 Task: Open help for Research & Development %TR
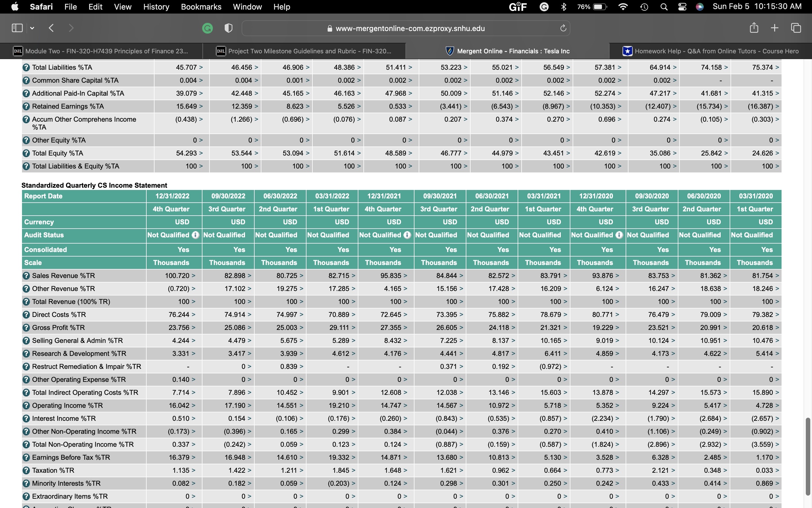click(x=26, y=354)
